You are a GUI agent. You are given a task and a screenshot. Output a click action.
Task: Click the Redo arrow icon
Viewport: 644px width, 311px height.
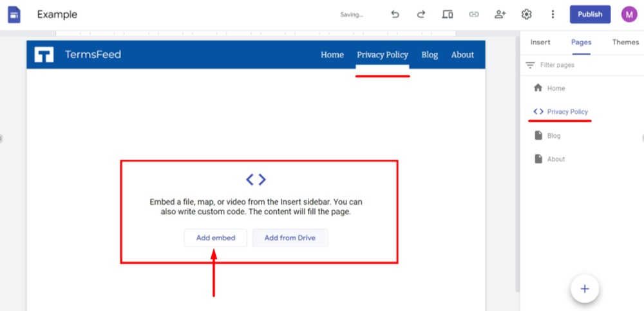pyautogui.click(x=421, y=14)
